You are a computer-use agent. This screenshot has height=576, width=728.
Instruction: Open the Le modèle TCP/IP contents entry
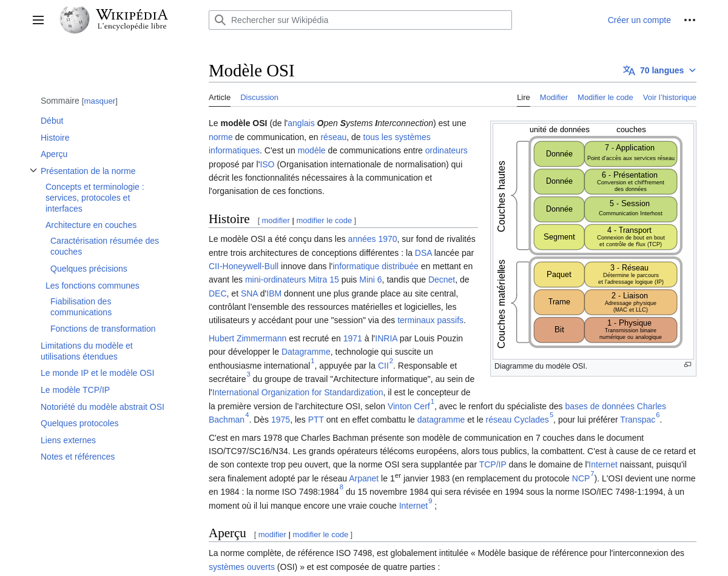(75, 390)
